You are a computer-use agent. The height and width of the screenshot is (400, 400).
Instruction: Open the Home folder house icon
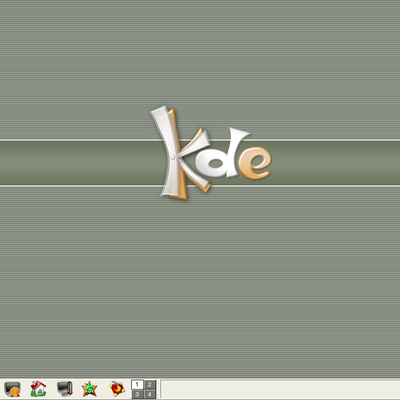[38, 389]
